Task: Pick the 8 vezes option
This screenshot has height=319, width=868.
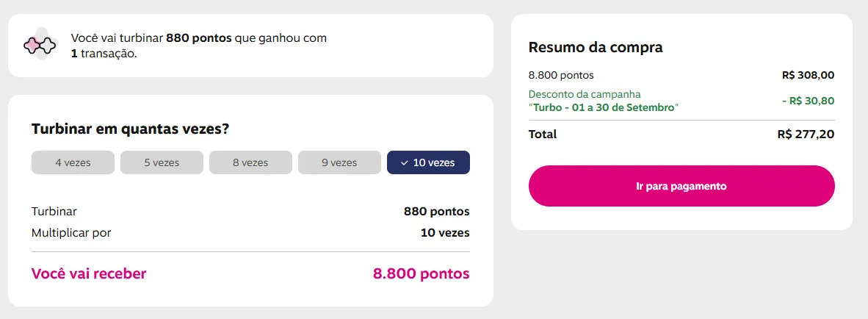Action: (x=250, y=162)
